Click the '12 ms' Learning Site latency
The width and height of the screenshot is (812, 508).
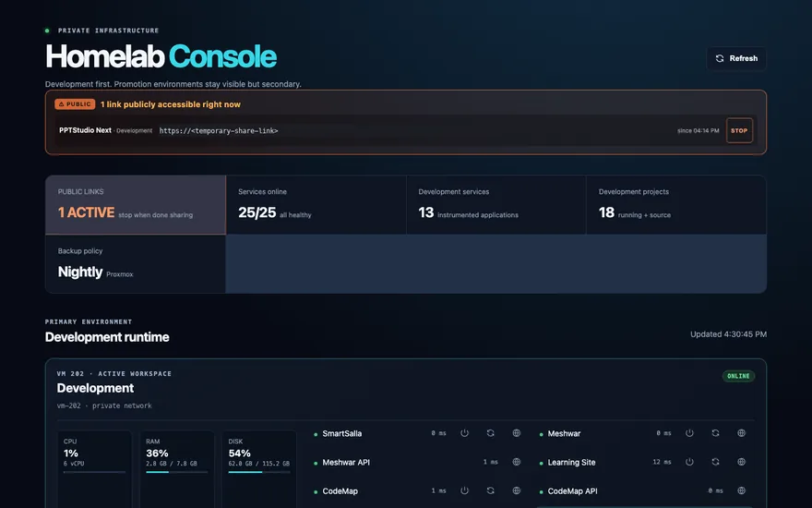pyautogui.click(x=662, y=462)
